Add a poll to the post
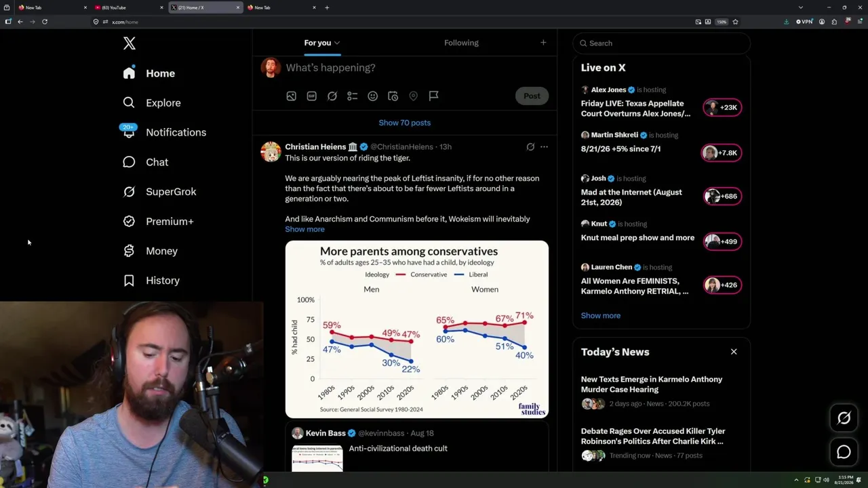This screenshot has width=868, height=488. point(352,96)
